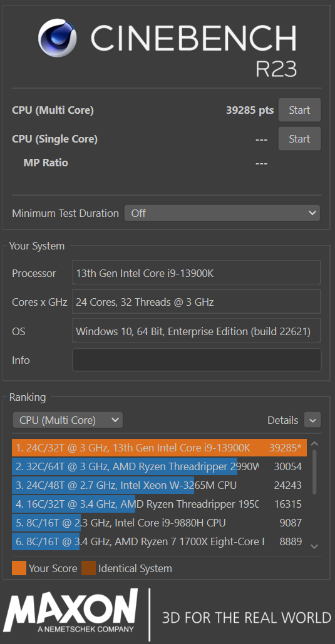
Task: Click the Info input field
Action: point(197,360)
